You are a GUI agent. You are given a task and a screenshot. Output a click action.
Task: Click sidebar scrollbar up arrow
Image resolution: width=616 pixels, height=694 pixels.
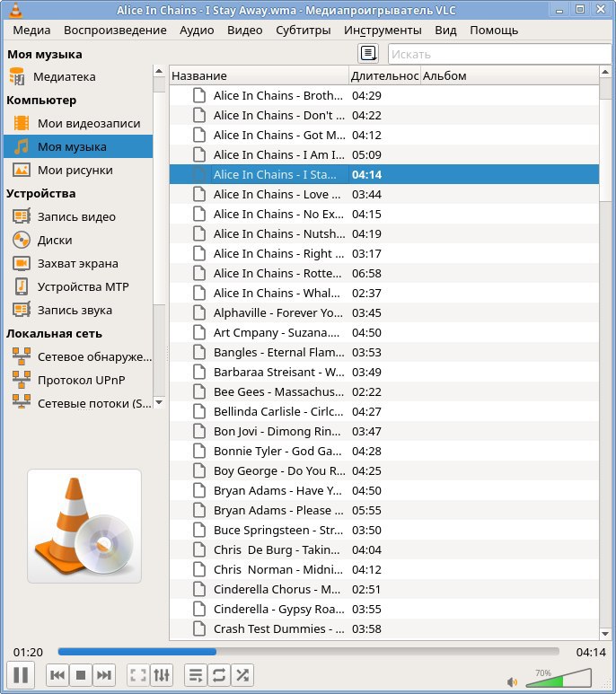pos(159,71)
